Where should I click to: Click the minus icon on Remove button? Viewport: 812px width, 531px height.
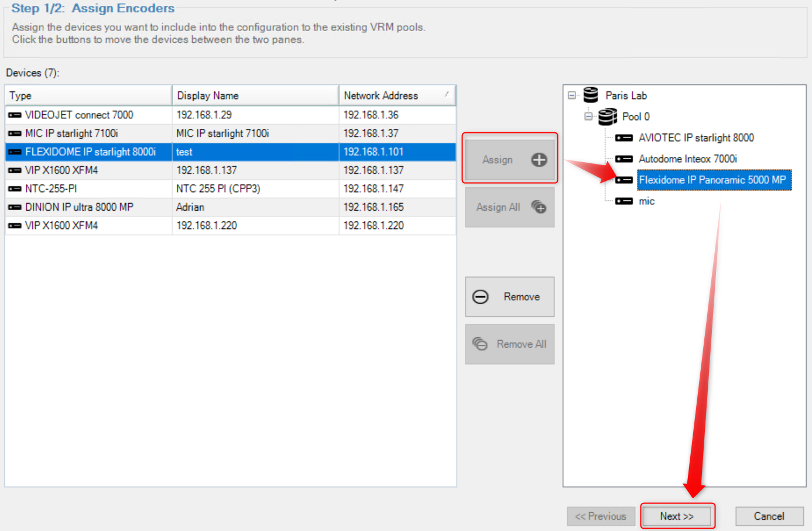pyautogui.click(x=481, y=297)
